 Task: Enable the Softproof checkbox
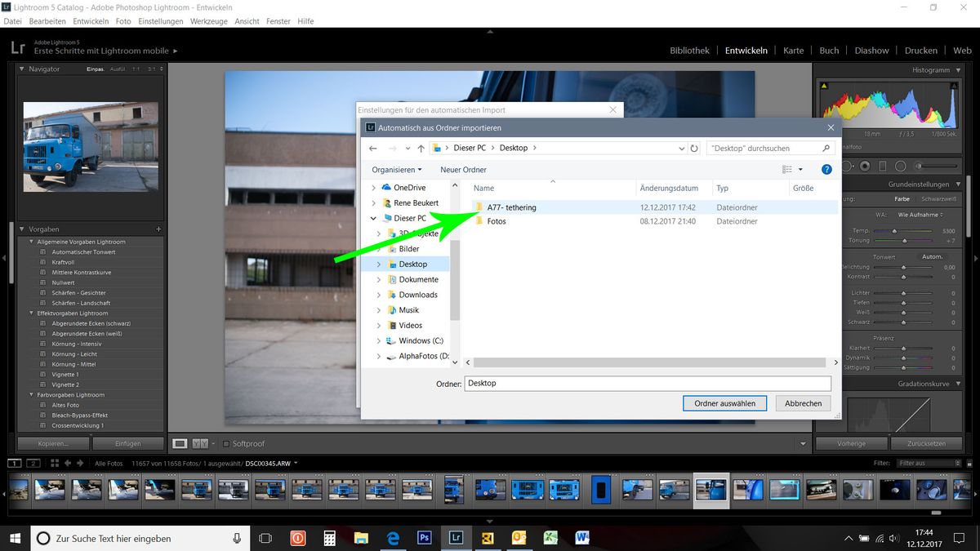coord(226,444)
